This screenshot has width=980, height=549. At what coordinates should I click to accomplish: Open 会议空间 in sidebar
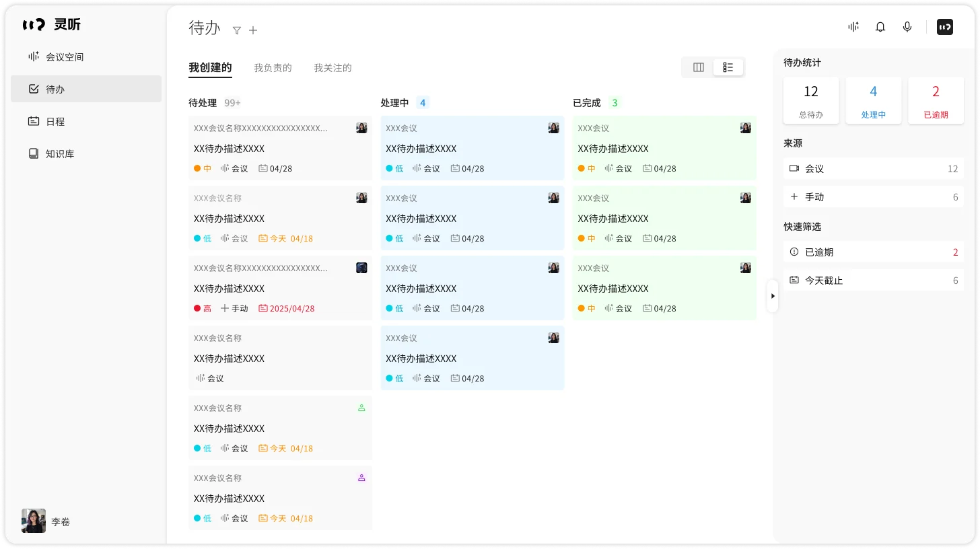[x=86, y=57]
